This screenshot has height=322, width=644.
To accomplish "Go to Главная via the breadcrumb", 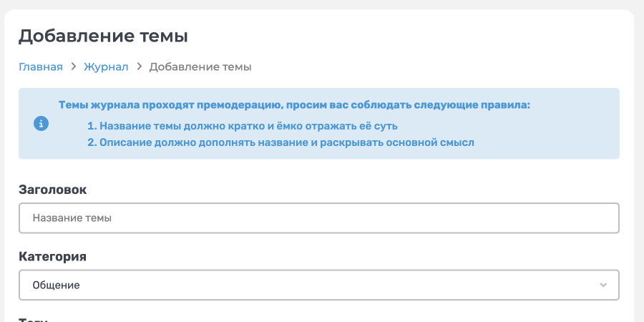I will tap(41, 67).
